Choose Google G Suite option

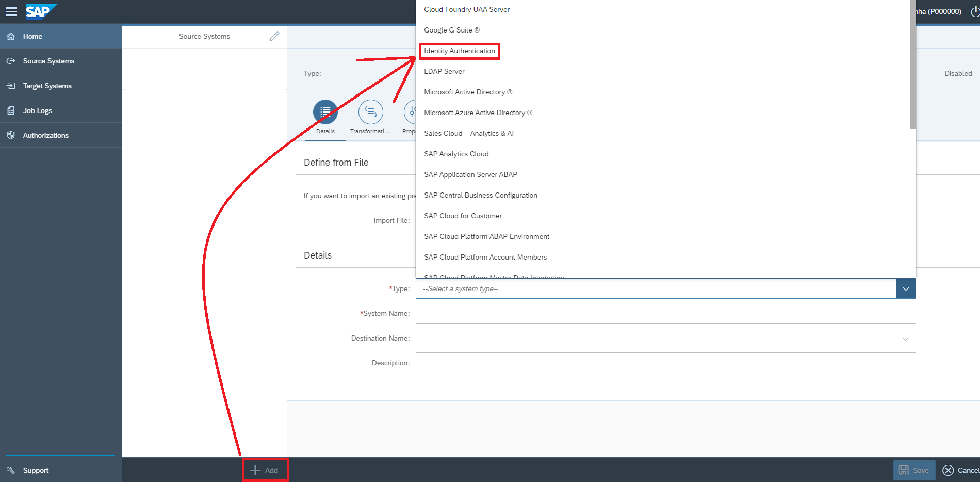coord(663,30)
